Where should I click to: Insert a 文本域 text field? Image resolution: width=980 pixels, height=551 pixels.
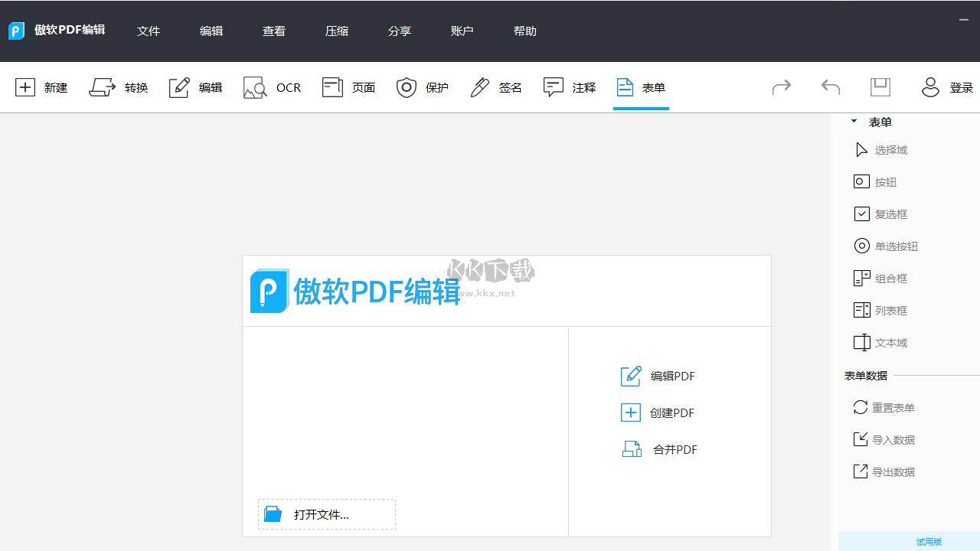880,342
